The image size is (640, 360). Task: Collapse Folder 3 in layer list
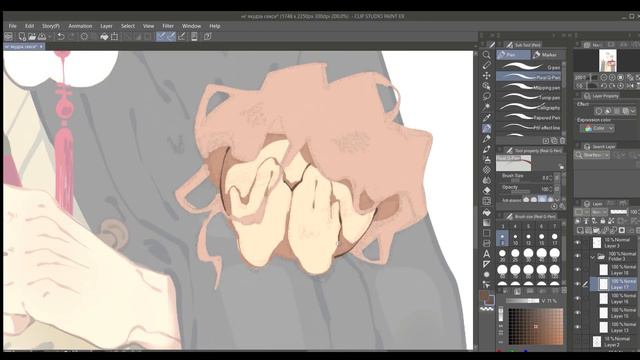click(x=593, y=257)
